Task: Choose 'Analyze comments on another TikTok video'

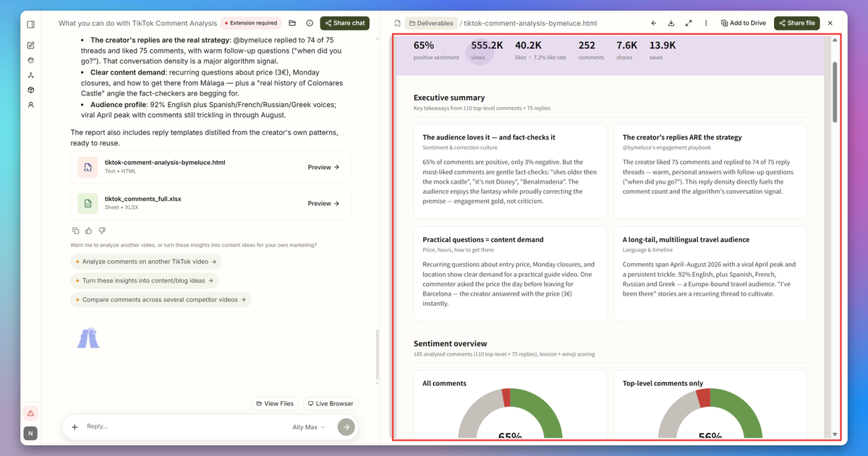Action: pos(146,262)
